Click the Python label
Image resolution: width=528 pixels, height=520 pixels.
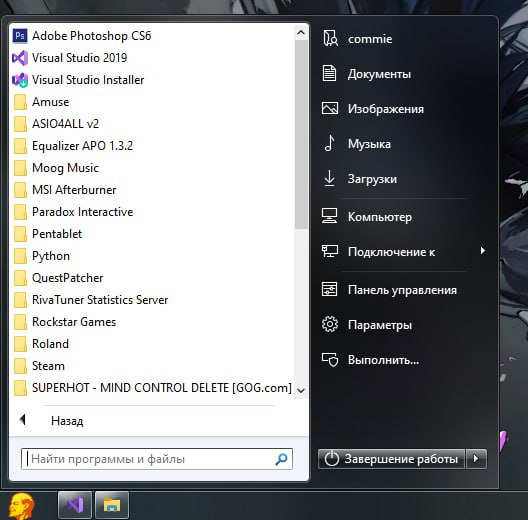[x=51, y=256]
